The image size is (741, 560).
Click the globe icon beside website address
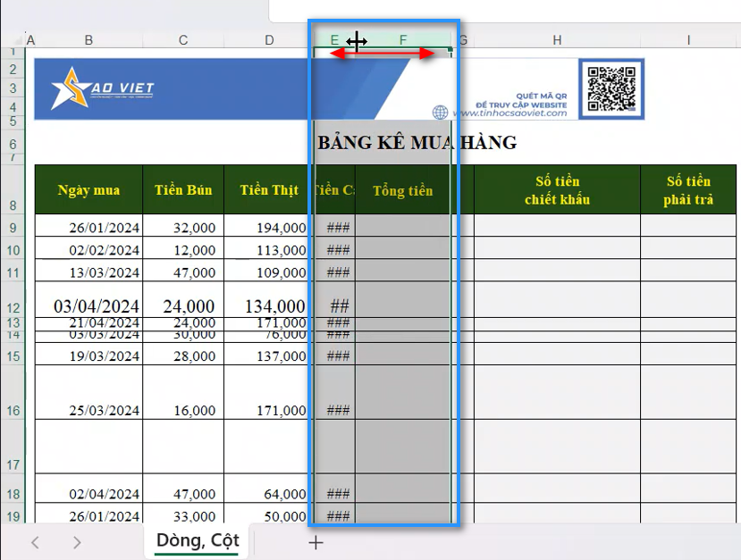click(x=440, y=113)
